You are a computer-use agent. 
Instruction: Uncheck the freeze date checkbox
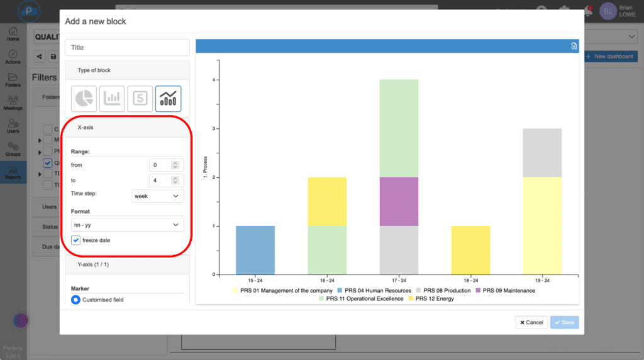75,240
